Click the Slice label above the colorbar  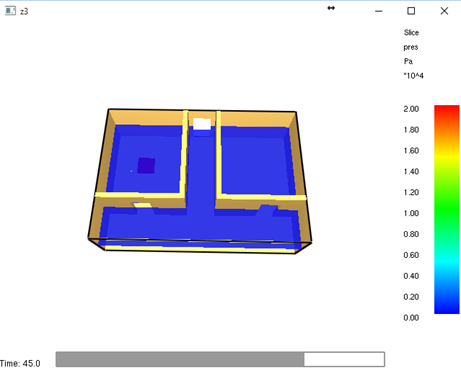point(411,33)
